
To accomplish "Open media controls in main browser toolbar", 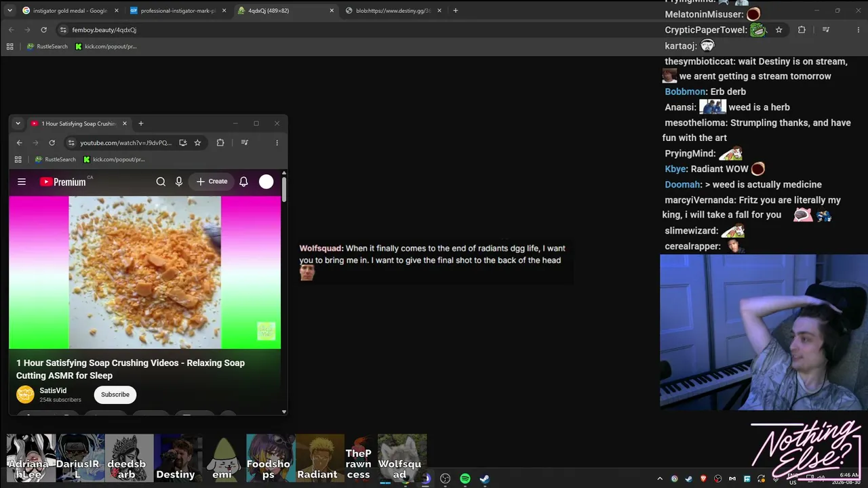I will click(x=826, y=30).
